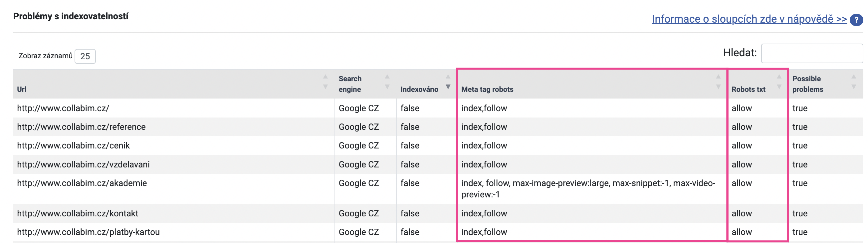The image size is (868, 243).
Task: Click the blue help question mark icon
Action: [x=856, y=20]
